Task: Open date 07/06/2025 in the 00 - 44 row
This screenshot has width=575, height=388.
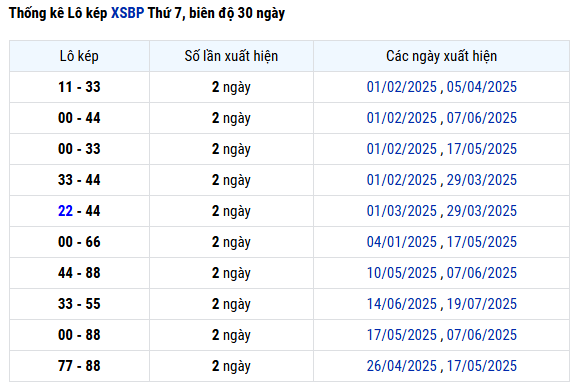Action: (x=481, y=118)
